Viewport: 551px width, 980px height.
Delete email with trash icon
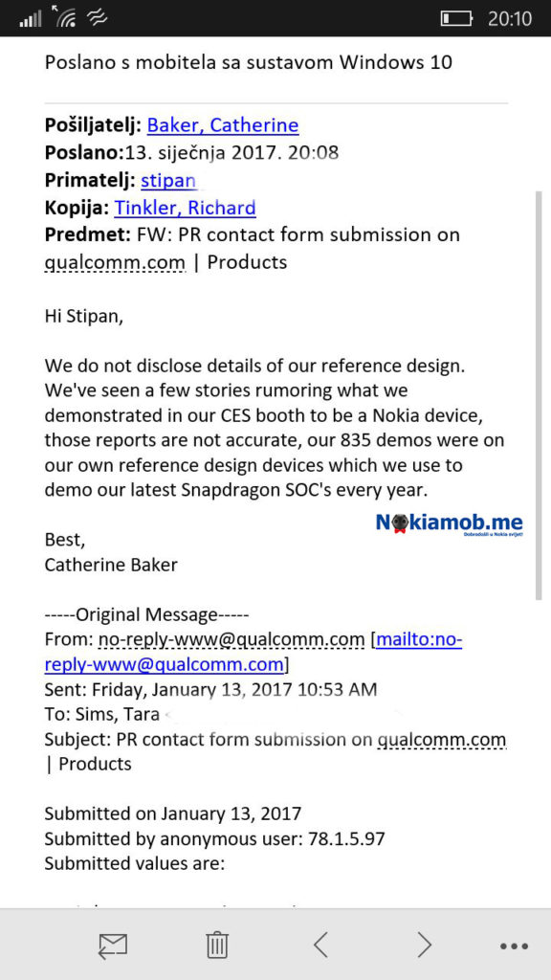217,945
